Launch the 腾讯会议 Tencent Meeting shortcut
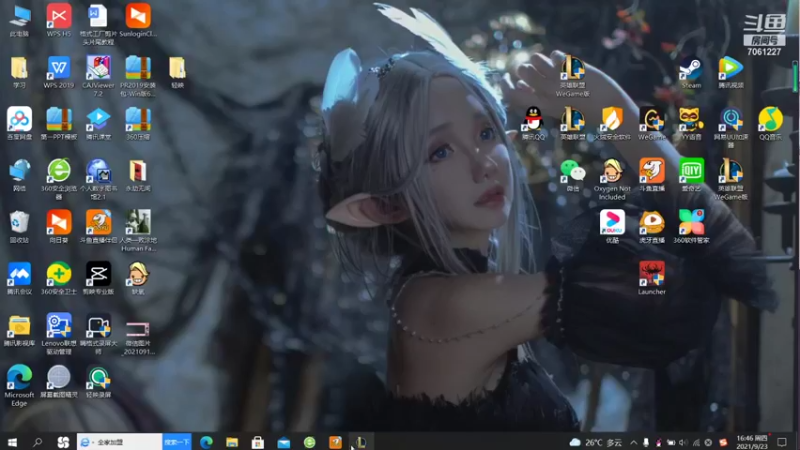This screenshot has width=800, height=450. tap(19, 278)
